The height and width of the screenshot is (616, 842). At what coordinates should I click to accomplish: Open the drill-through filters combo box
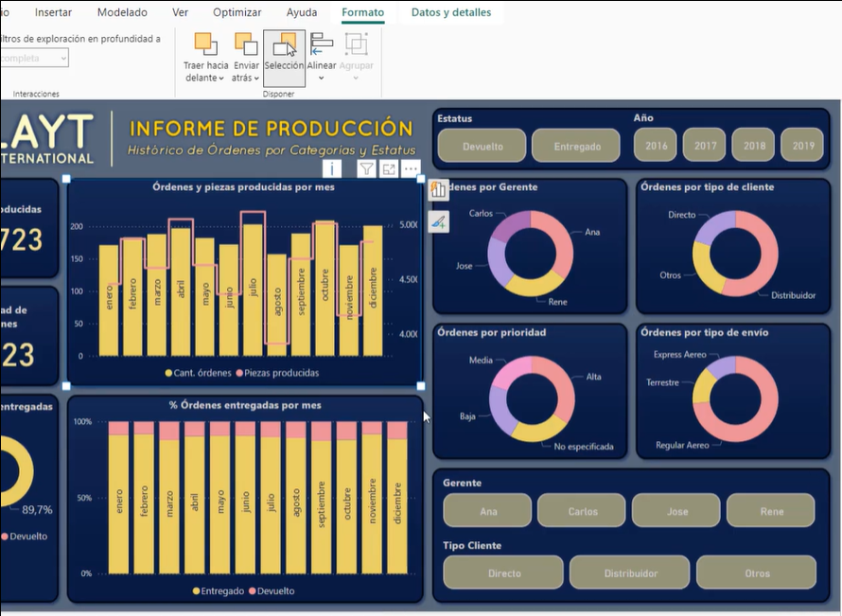[x=34, y=59]
